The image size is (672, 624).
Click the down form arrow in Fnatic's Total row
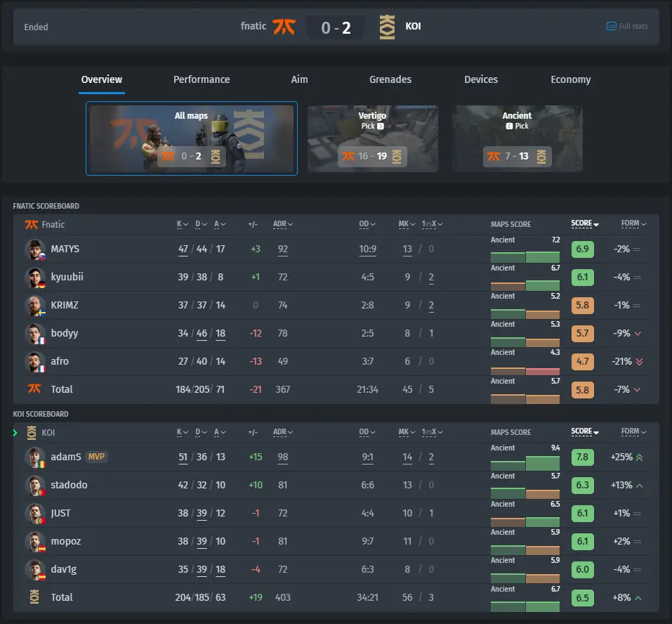tap(638, 389)
